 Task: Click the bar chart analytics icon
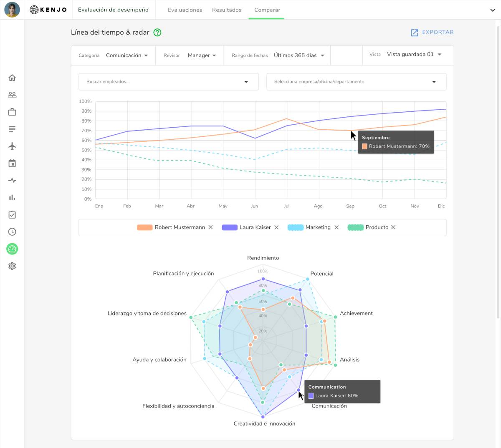12,197
